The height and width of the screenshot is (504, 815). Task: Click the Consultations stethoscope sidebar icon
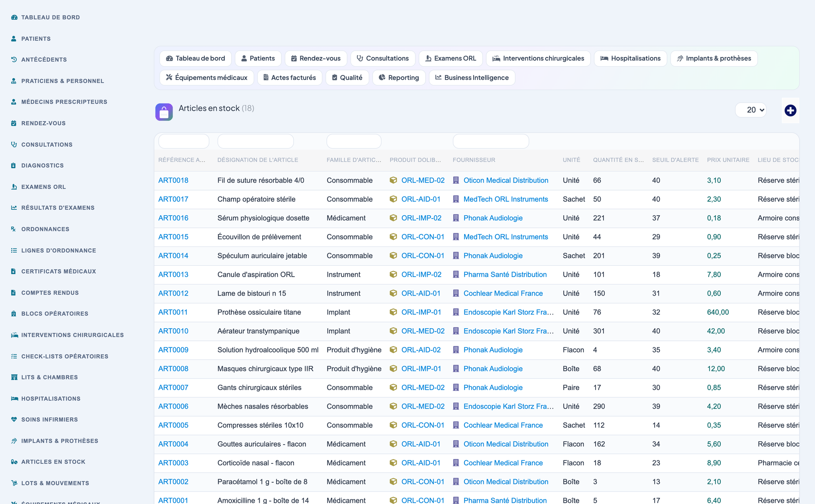click(14, 144)
